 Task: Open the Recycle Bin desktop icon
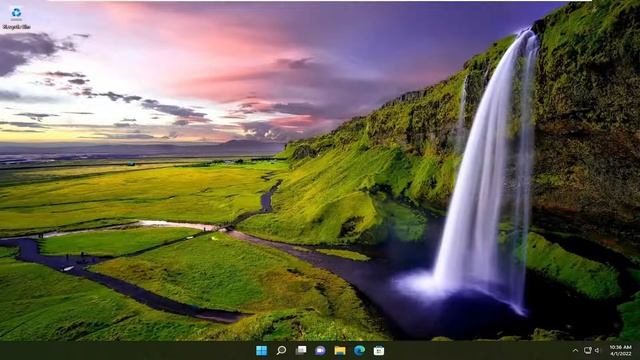tap(16, 18)
